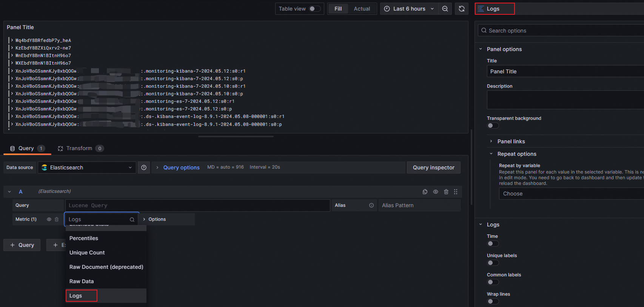Click the zoom out time range icon
This screenshot has width=644, height=307.
[445, 9]
